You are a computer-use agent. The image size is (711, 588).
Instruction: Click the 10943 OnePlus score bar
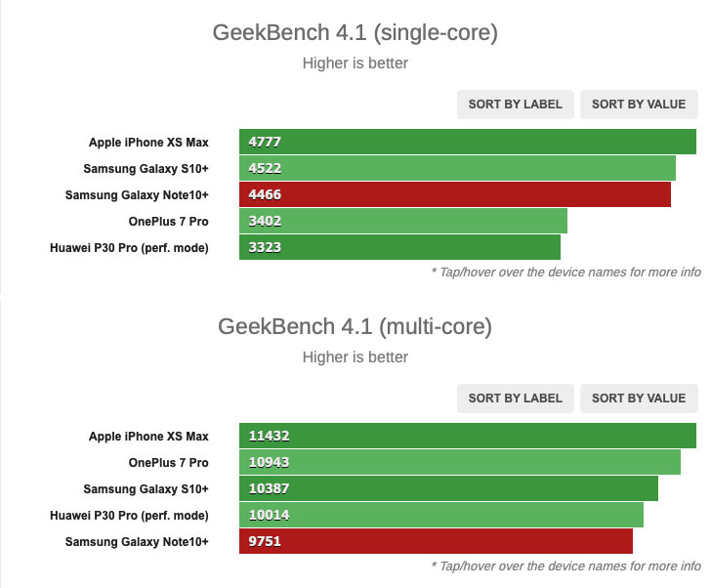coord(460,462)
